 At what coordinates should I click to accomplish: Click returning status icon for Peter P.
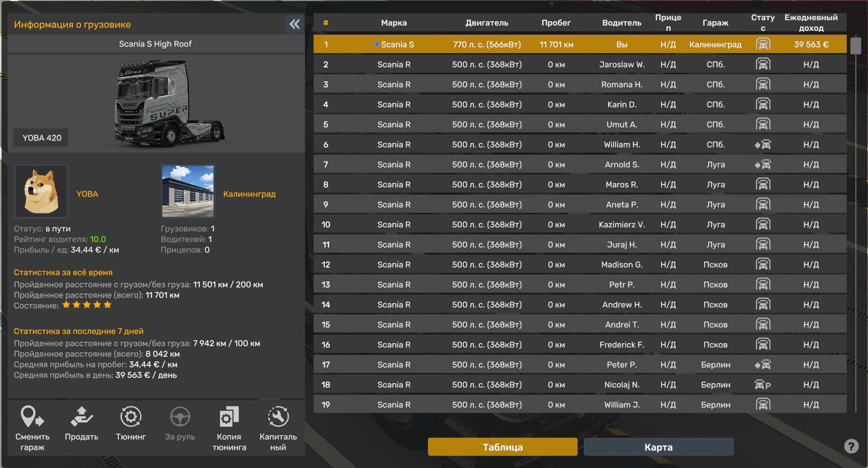click(x=763, y=364)
